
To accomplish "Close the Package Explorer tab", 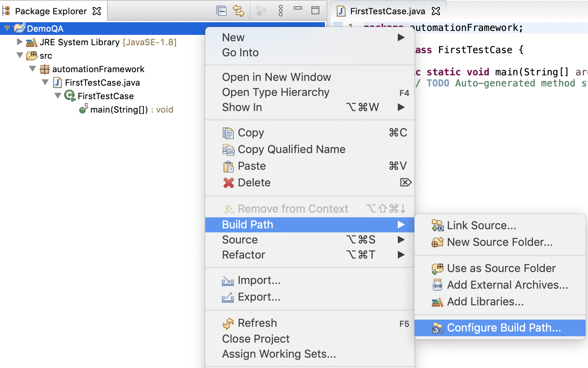I will (x=97, y=11).
